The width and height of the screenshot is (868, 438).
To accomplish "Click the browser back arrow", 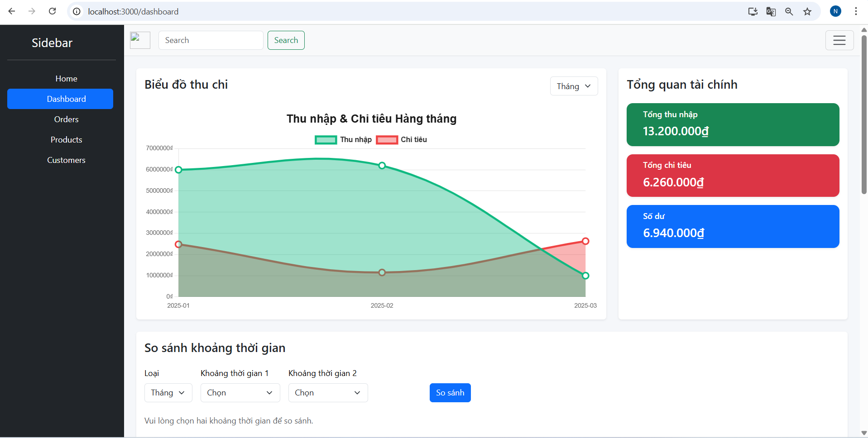I will (12, 11).
